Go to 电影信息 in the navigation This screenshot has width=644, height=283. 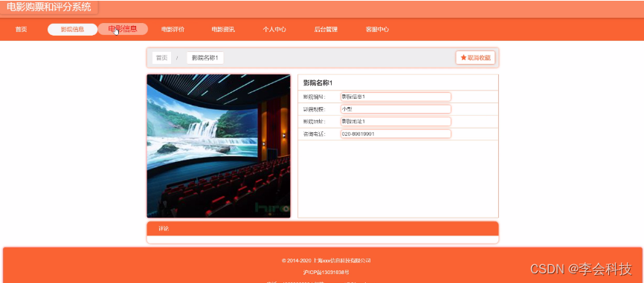coord(123,29)
